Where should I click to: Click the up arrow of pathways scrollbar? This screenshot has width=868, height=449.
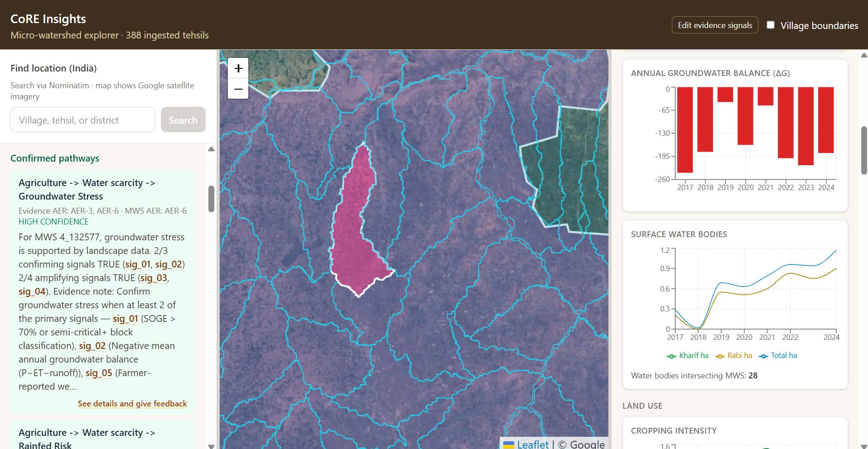coord(211,149)
